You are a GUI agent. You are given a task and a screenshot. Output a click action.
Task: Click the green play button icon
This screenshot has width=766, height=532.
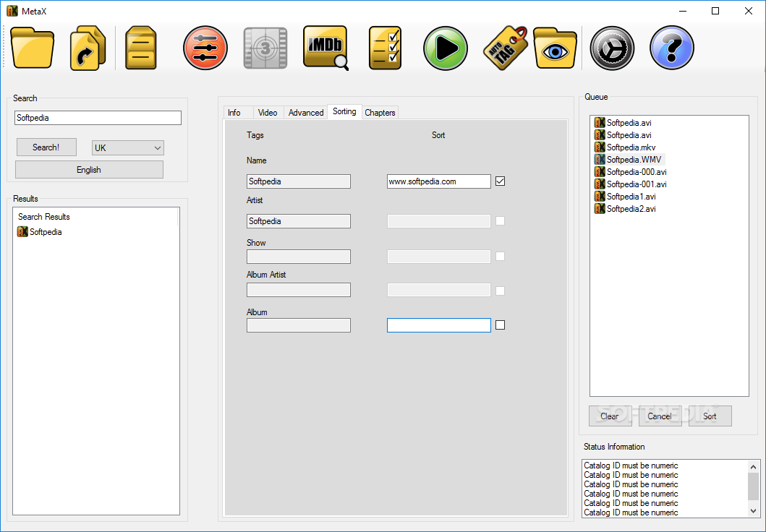coord(445,48)
